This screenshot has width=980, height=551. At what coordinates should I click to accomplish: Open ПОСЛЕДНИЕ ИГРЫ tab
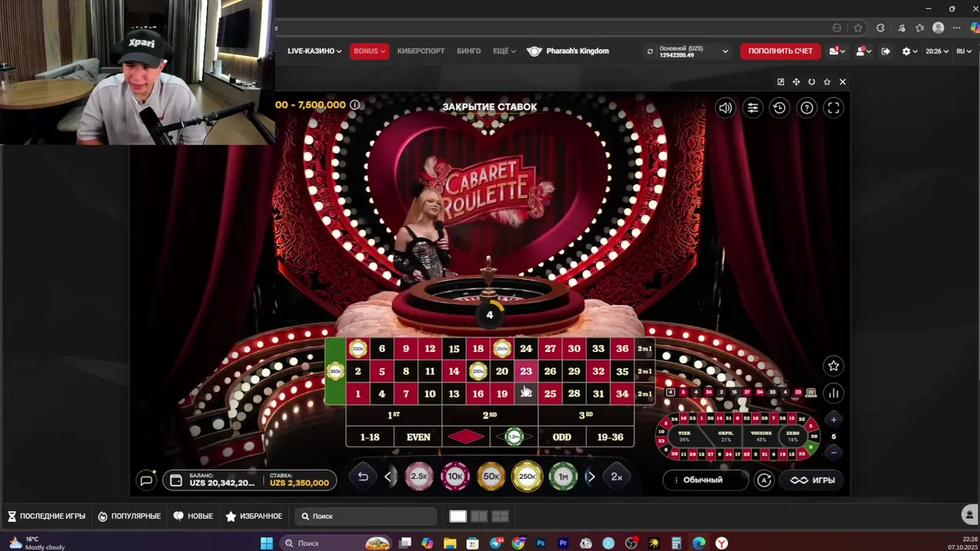46,517
